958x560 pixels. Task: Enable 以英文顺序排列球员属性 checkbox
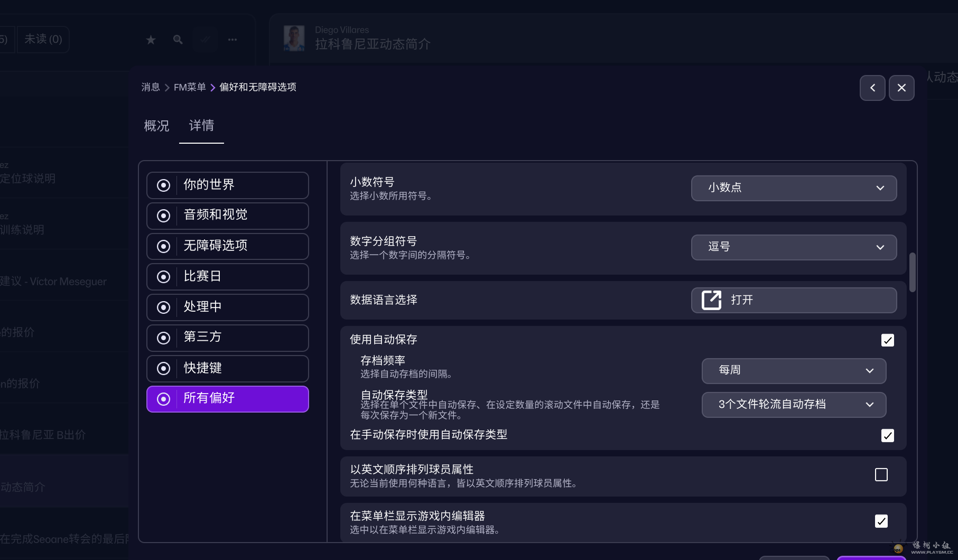881,475
